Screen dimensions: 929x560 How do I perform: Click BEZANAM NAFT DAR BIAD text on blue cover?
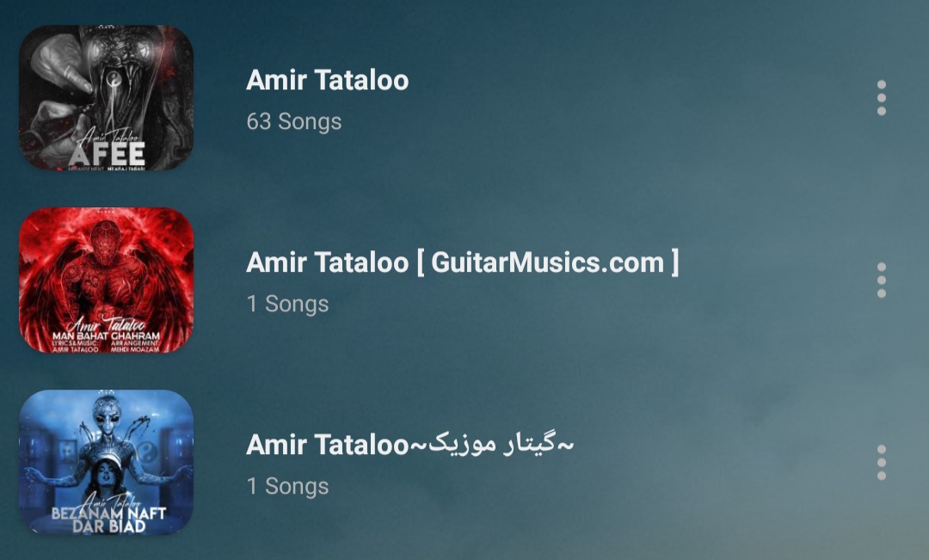tap(108, 520)
